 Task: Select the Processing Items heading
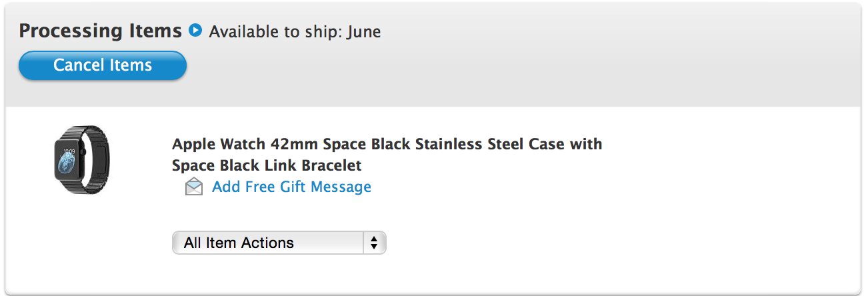tap(100, 31)
